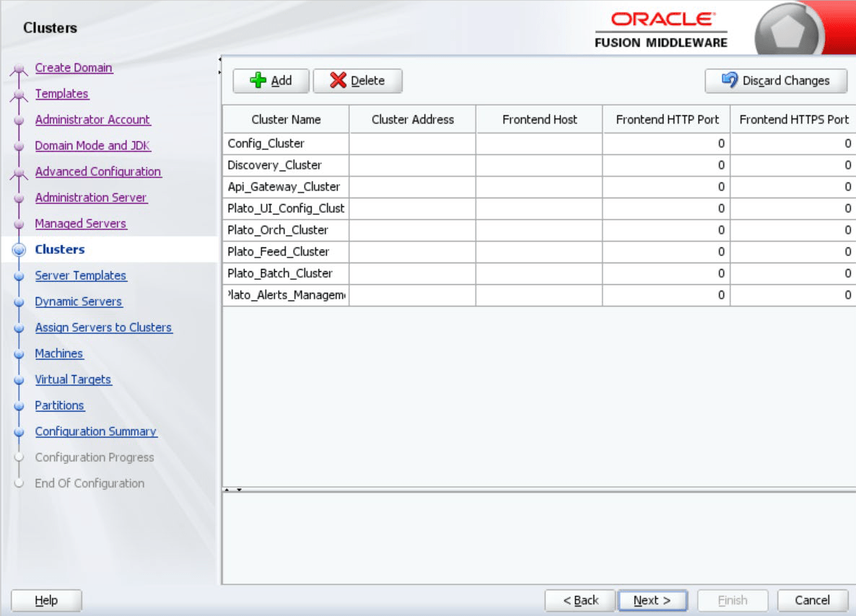Open the Dynamic Servers link

(78, 302)
